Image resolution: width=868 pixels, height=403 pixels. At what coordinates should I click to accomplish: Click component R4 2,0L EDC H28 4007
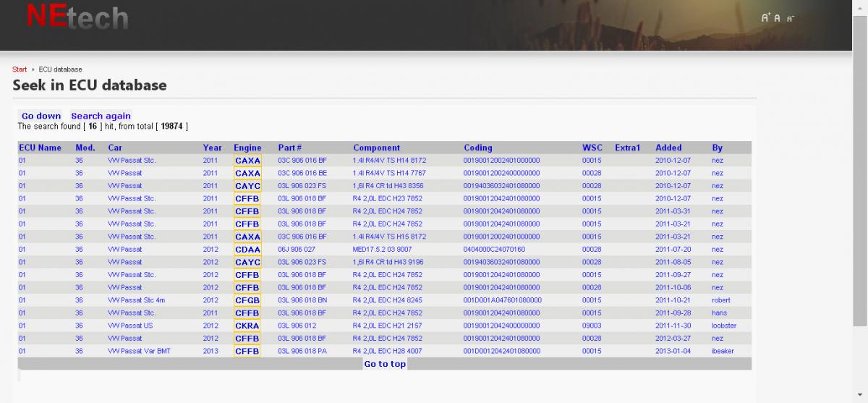(x=388, y=351)
